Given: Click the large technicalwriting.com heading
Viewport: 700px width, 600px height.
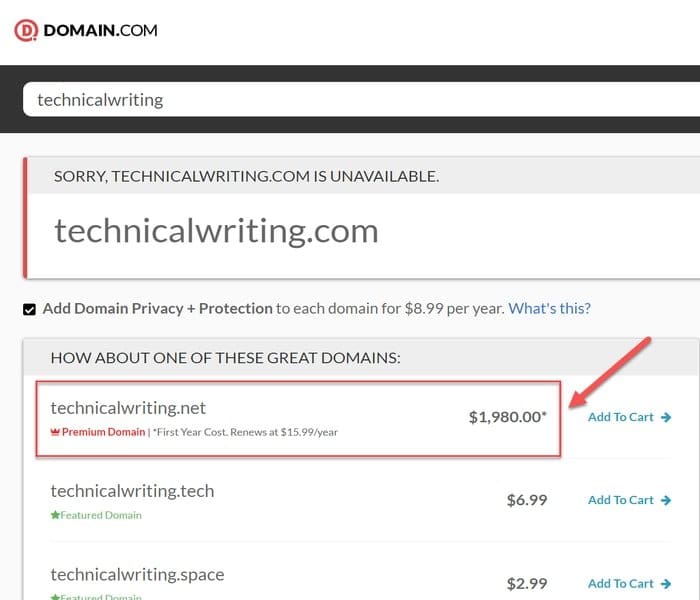Looking at the screenshot, I should pyautogui.click(x=216, y=231).
